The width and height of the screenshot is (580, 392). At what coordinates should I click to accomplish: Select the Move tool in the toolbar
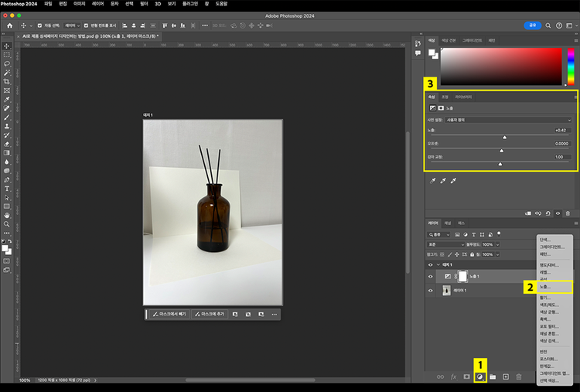click(x=7, y=46)
